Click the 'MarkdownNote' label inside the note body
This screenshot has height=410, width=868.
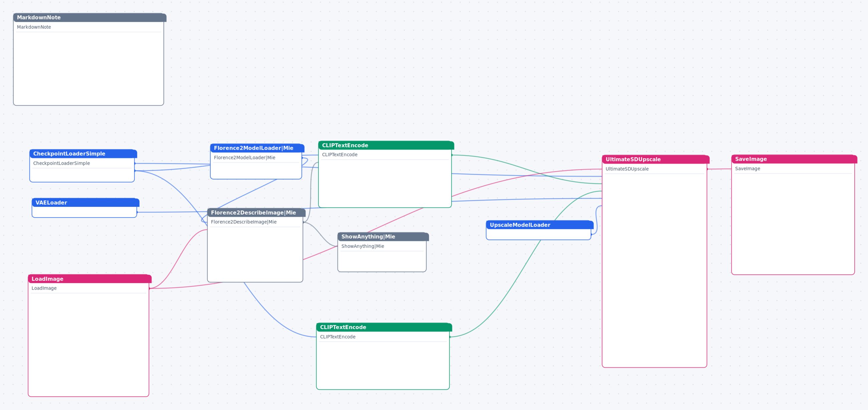point(34,27)
